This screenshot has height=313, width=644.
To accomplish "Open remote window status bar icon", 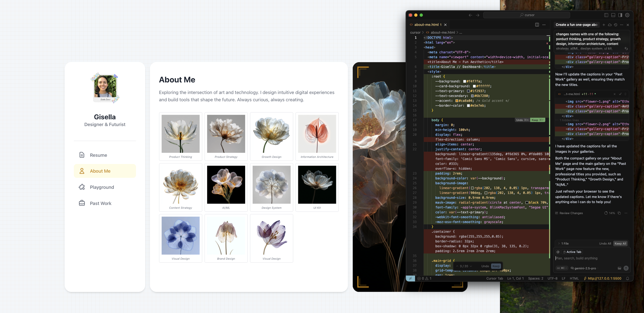I will 410,279.
